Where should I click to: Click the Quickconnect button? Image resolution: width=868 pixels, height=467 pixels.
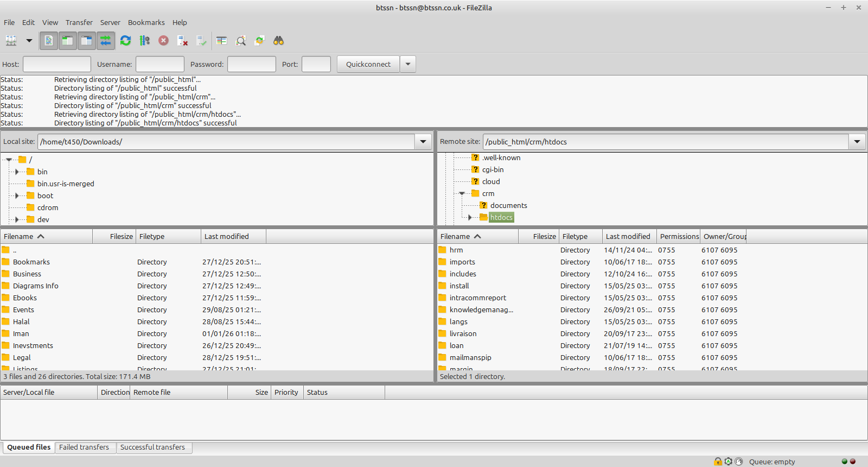coord(368,64)
